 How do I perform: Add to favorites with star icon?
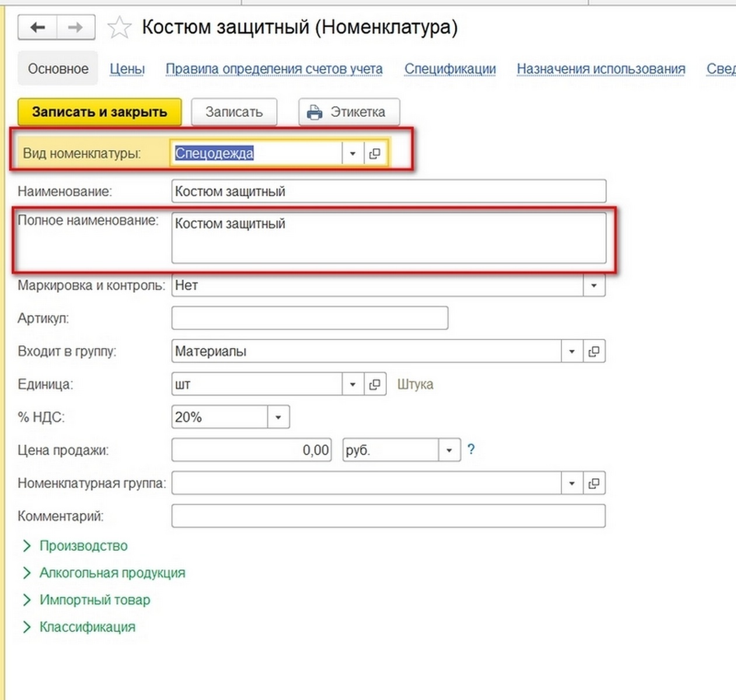(x=120, y=27)
